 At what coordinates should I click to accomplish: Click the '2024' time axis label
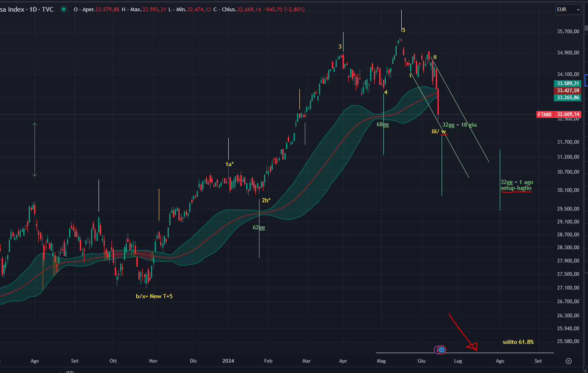click(228, 361)
